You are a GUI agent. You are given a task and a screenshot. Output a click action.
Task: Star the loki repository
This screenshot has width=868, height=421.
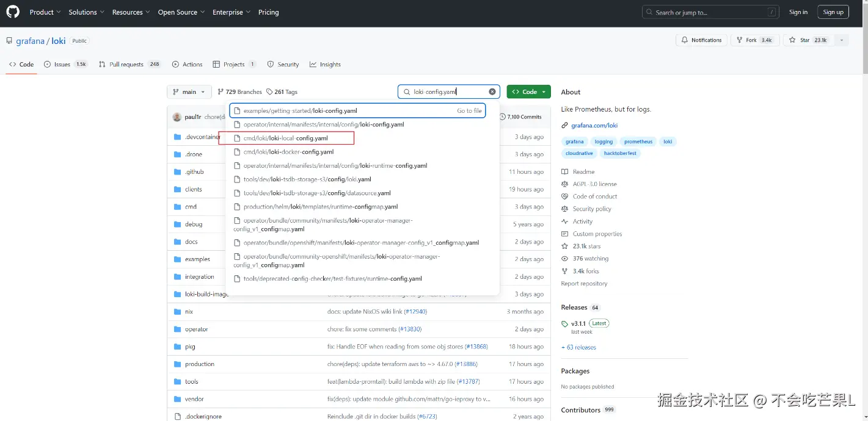[809, 40]
